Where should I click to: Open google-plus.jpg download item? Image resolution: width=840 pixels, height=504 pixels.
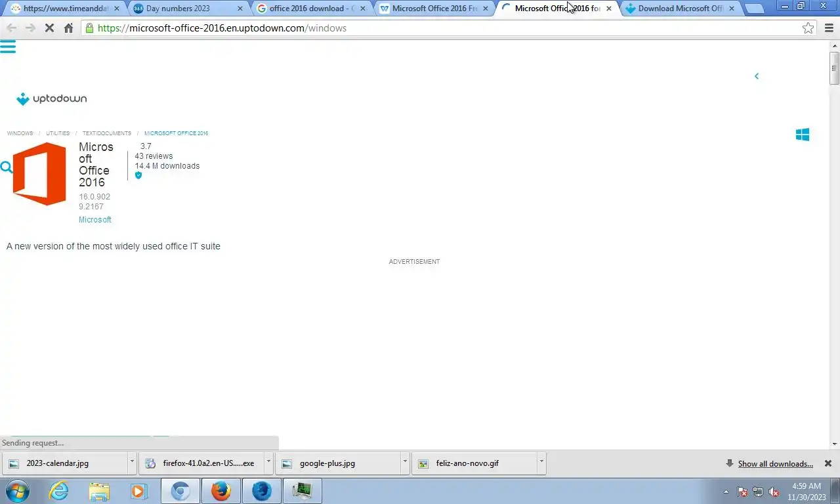[x=337, y=463]
